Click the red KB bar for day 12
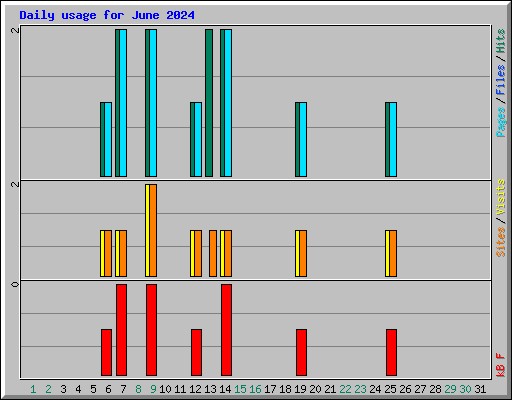The height and width of the screenshot is (400, 512). [197, 352]
